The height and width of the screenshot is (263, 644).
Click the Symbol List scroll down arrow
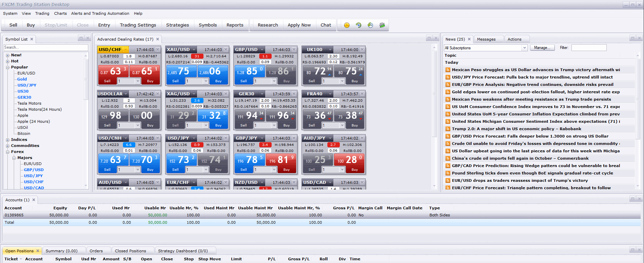(x=86, y=186)
